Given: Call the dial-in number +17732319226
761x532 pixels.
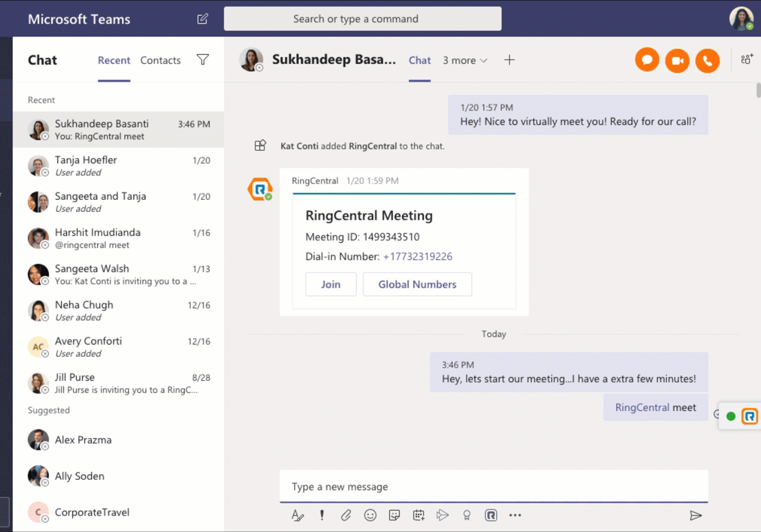Looking at the screenshot, I should [x=417, y=256].
